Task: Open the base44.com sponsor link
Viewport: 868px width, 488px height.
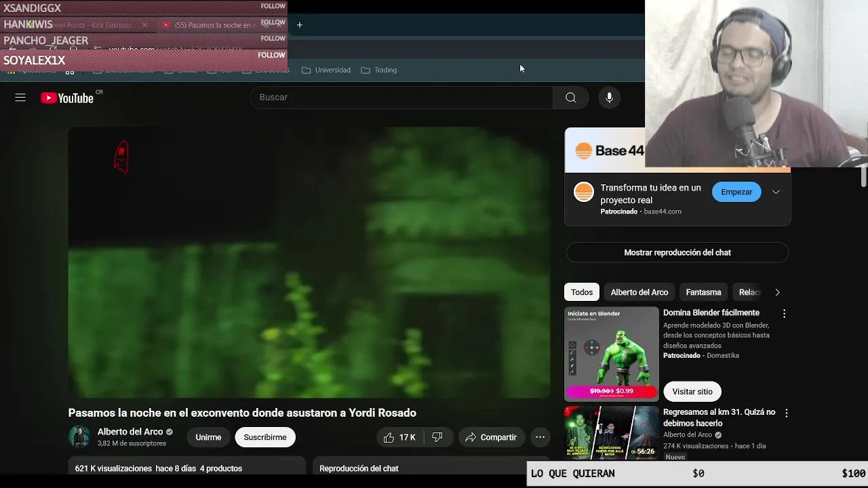Action: [x=663, y=211]
